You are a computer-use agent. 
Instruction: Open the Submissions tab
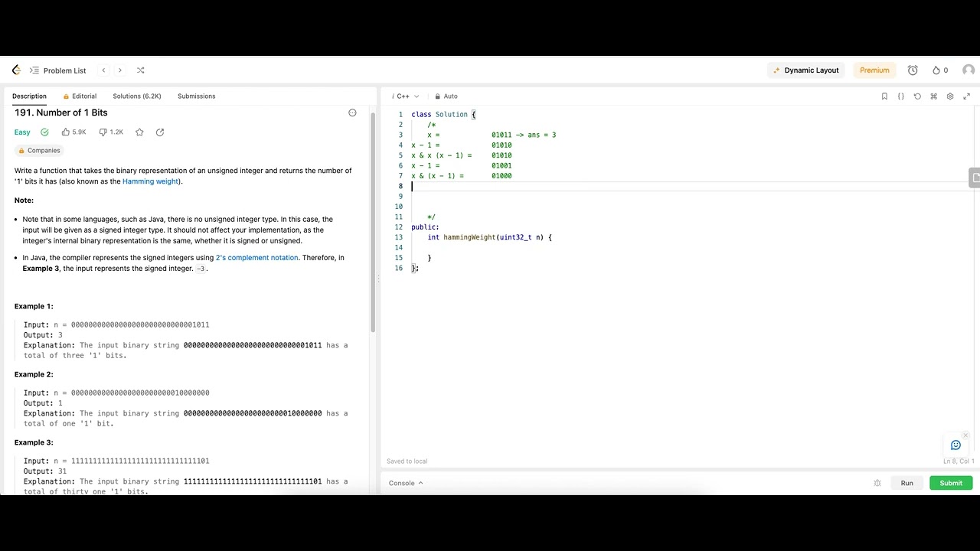pos(196,96)
